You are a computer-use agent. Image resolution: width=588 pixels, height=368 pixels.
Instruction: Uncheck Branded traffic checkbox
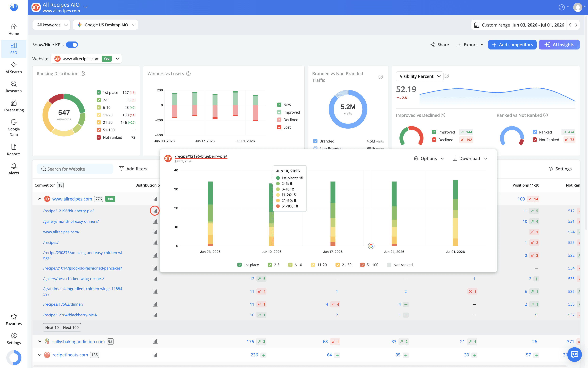[x=315, y=141]
